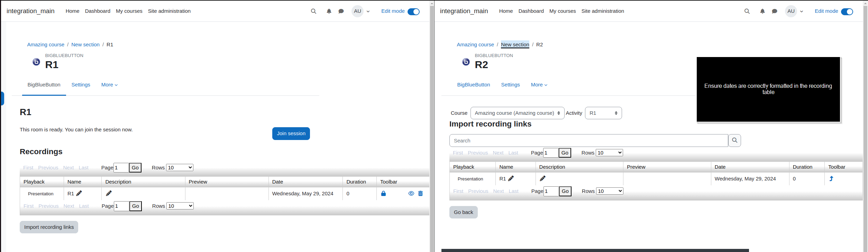This screenshot has height=252, width=868.
Task: Open top Rows dropdown in import table
Action: [609, 153]
